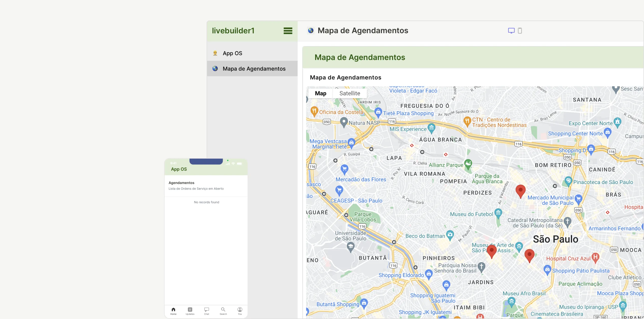
Task: Click the Tietê Plaza Shopping pin
Action: pyautogui.click(x=378, y=112)
